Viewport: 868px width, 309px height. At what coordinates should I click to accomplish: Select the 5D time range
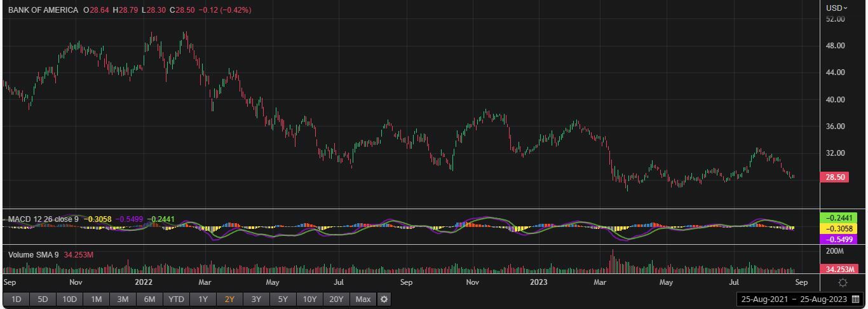43,299
